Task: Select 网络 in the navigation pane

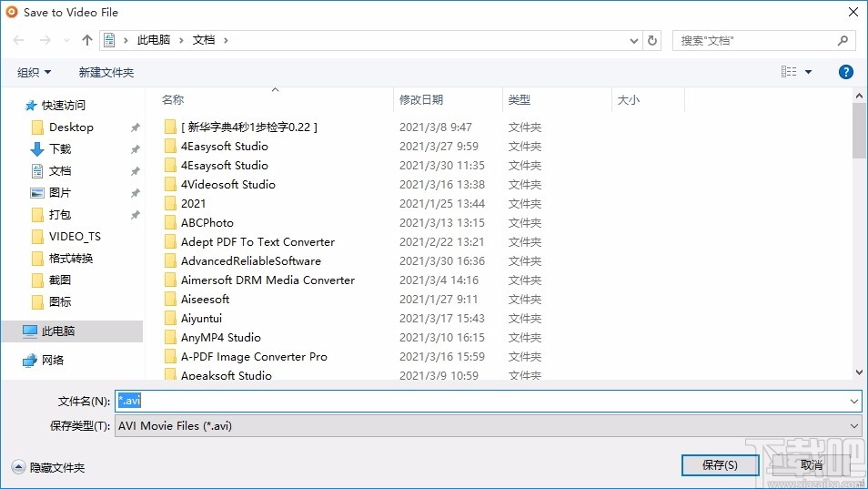Action: (53, 360)
